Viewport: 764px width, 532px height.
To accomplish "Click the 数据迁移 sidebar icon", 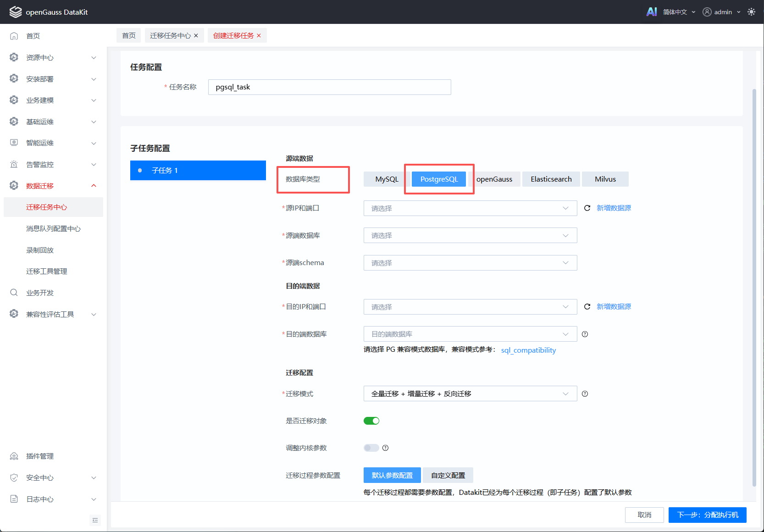I will (14, 186).
